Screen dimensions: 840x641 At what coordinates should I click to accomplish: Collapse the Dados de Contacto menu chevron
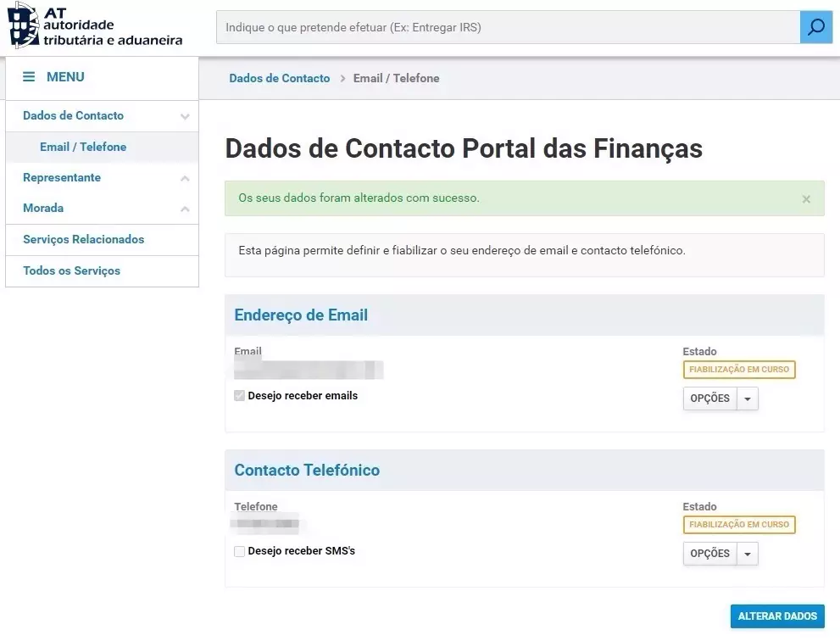coord(185,116)
